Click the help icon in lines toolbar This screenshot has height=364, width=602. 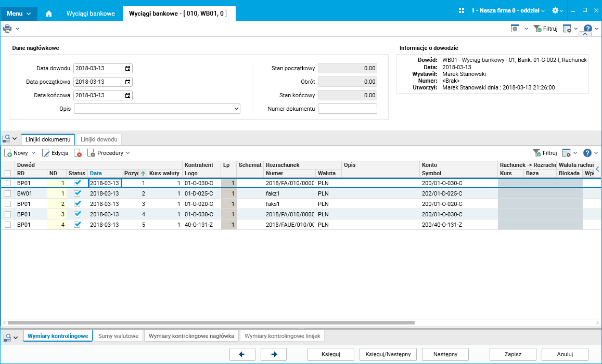587,153
